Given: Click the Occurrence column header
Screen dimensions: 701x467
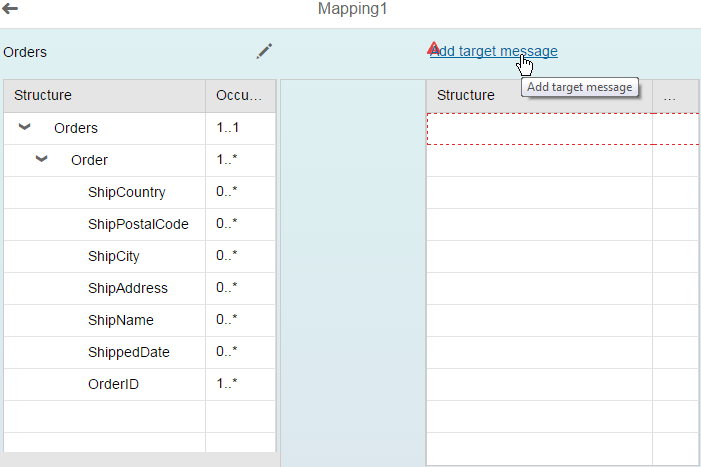Looking at the screenshot, I should coord(240,96).
